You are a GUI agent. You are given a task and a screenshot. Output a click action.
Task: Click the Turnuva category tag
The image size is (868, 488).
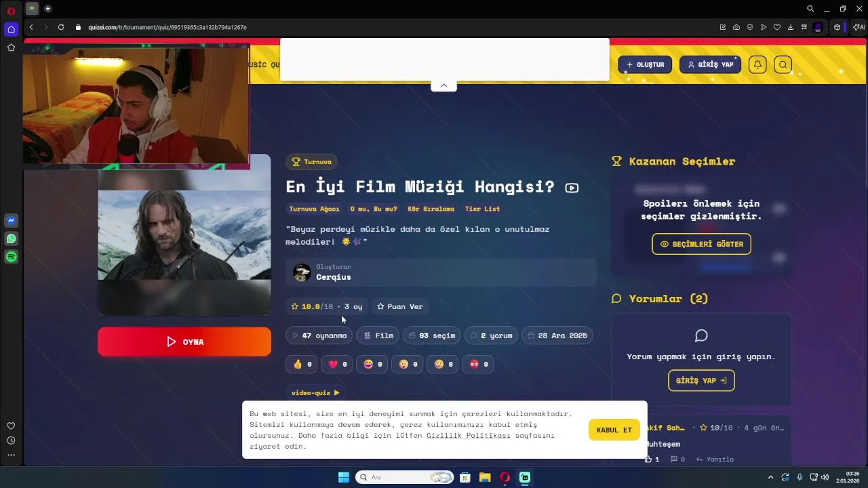click(x=312, y=161)
